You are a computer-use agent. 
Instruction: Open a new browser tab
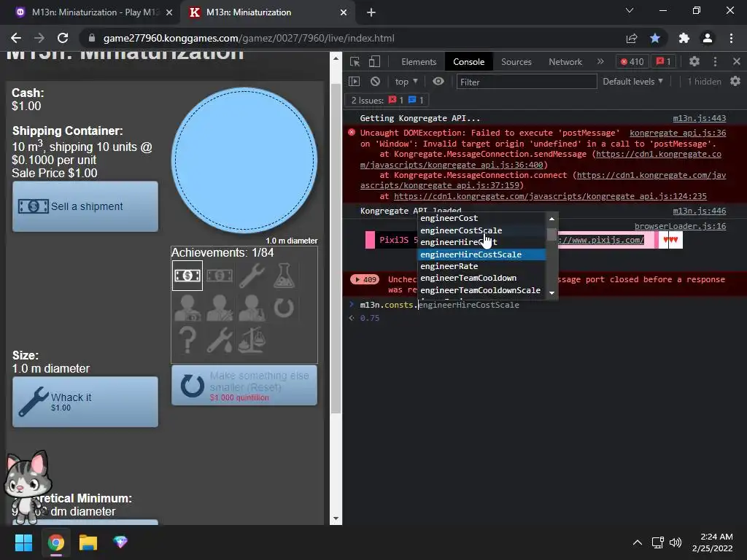(x=371, y=12)
